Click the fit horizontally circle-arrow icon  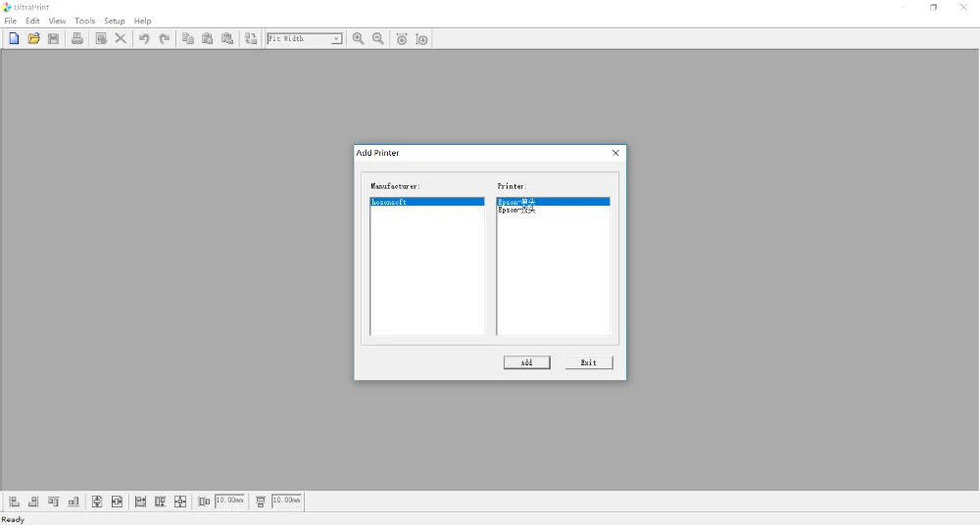tap(402, 39)
